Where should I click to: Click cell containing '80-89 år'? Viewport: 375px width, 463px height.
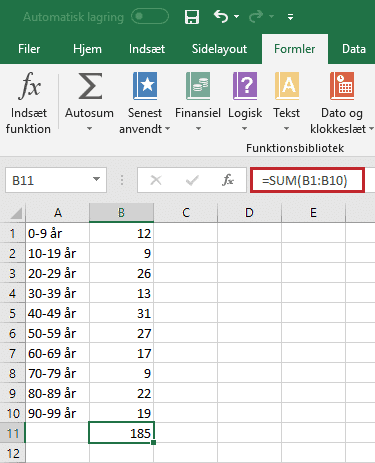[x=57, y=393]
